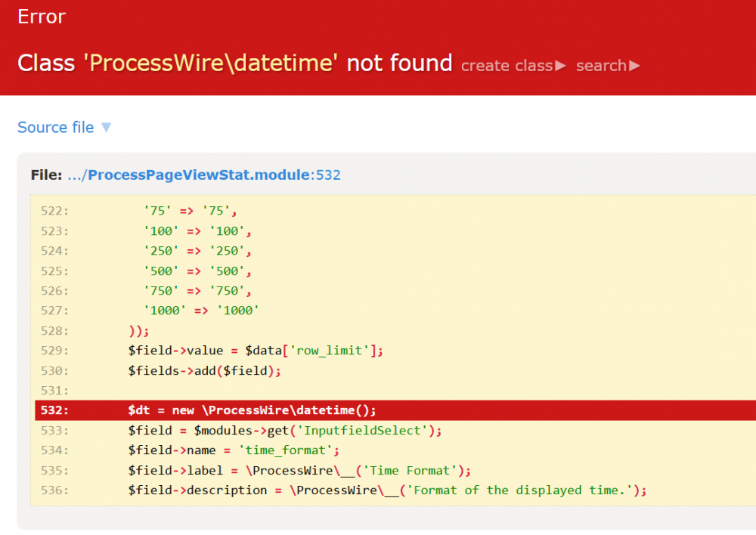Screen dimensions: 756x535
Task: Click the arrow icon after search
Action: pos(634,66)
